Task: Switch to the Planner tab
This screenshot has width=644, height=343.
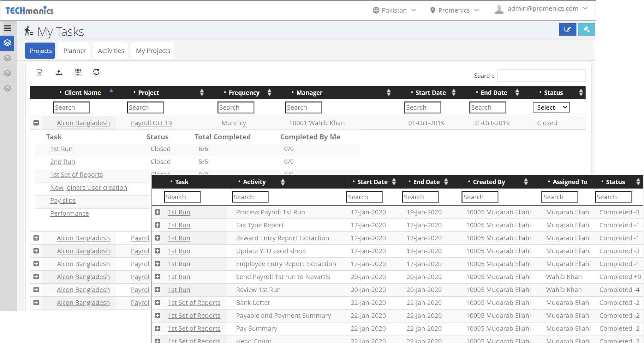Action: point(75,51)
